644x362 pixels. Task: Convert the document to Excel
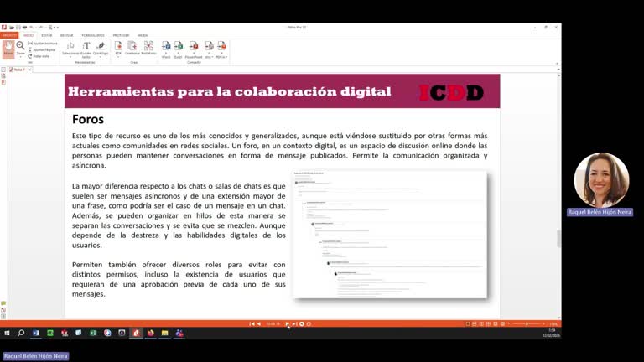[x=179, y=49]
